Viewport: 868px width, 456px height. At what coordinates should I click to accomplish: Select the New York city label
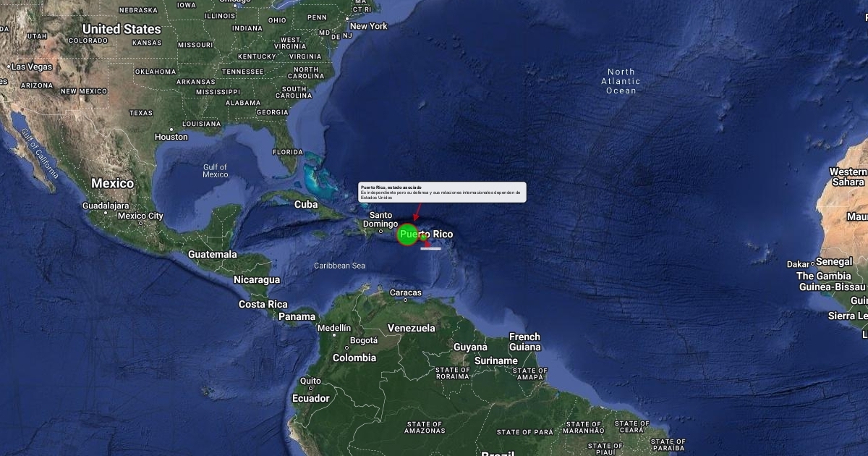coord(369,26)
